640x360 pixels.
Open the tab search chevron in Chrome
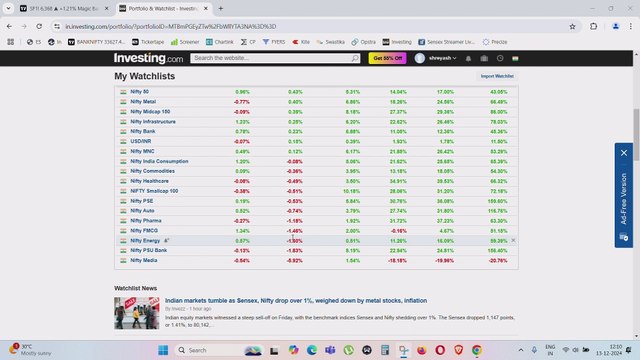[x=8, y=8]
